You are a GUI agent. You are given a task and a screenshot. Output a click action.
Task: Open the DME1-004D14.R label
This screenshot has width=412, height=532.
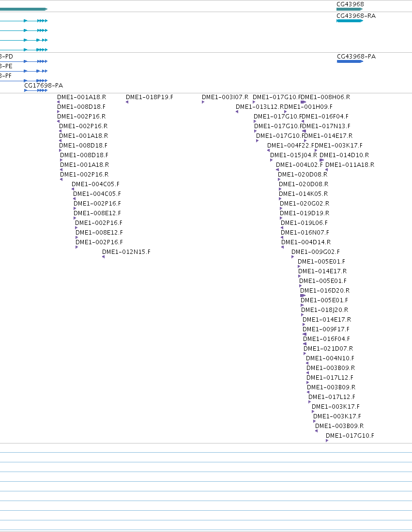[306, 242]
